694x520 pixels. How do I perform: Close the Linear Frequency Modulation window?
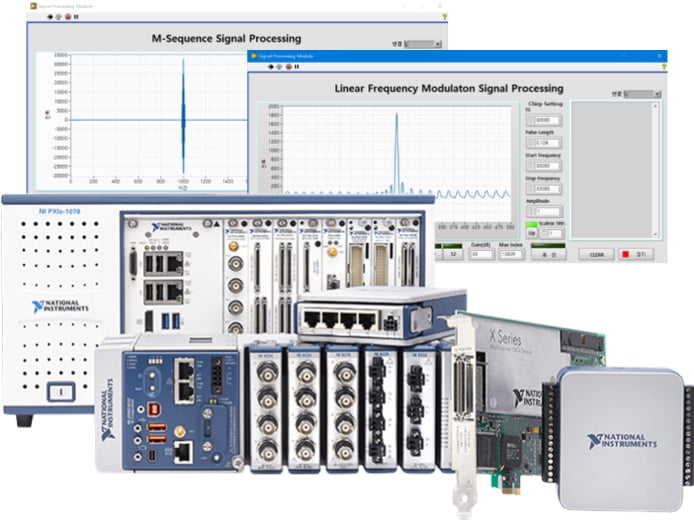point(659,56)
